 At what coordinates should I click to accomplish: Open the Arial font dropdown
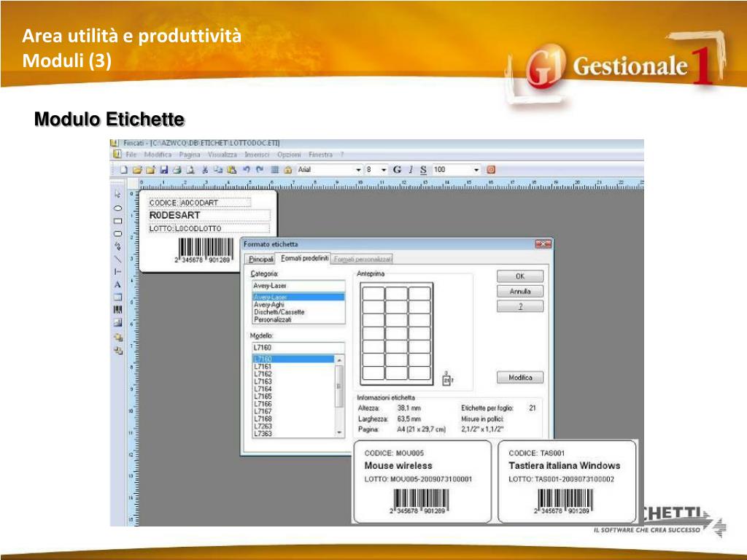(358, 170)
